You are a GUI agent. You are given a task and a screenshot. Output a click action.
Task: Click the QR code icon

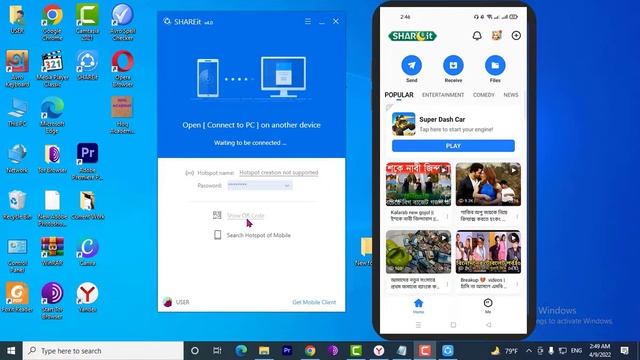pos(217,215)
